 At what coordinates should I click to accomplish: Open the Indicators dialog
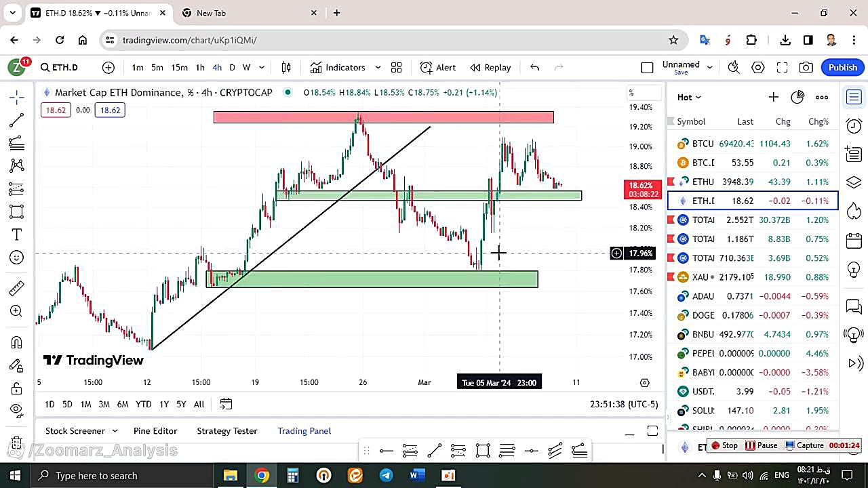[x=338, y=67]
